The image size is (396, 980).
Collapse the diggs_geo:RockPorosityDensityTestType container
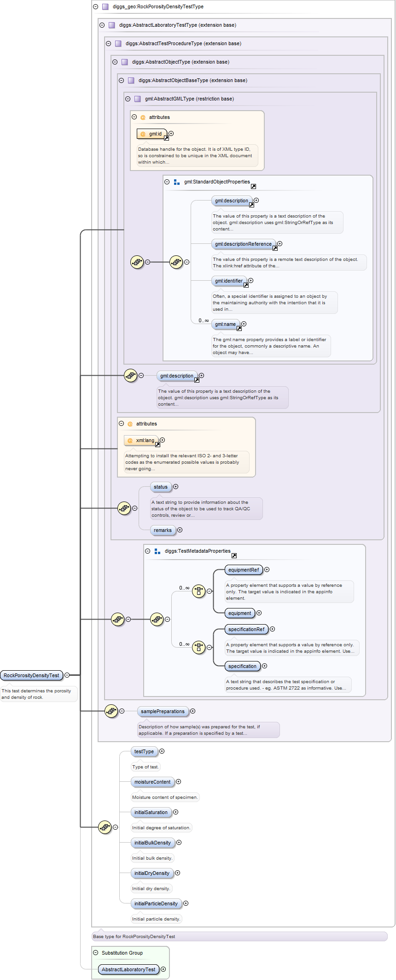click(x=96, y=6)
